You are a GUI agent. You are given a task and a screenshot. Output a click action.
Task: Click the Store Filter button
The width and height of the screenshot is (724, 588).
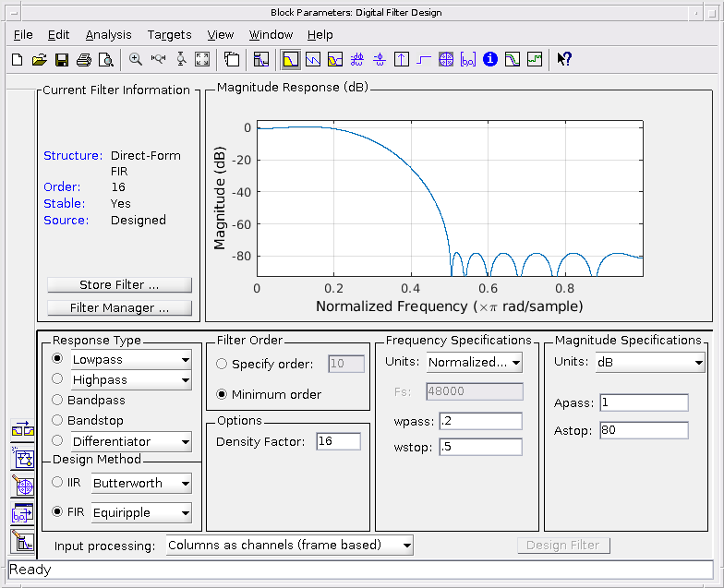[119, 284]
